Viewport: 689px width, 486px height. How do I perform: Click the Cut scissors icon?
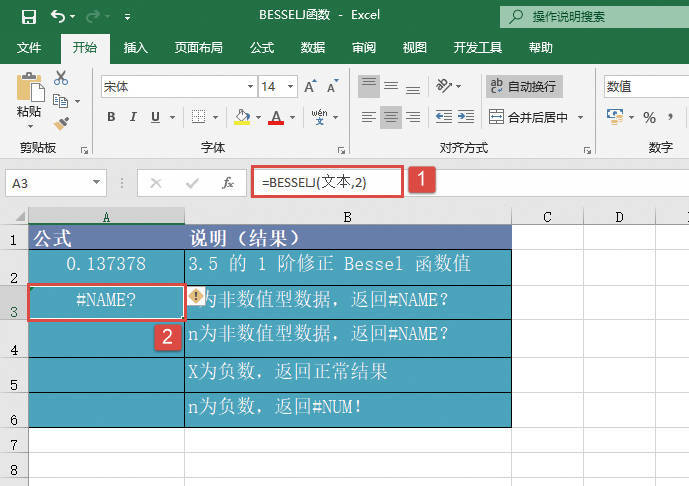(61, 78)
